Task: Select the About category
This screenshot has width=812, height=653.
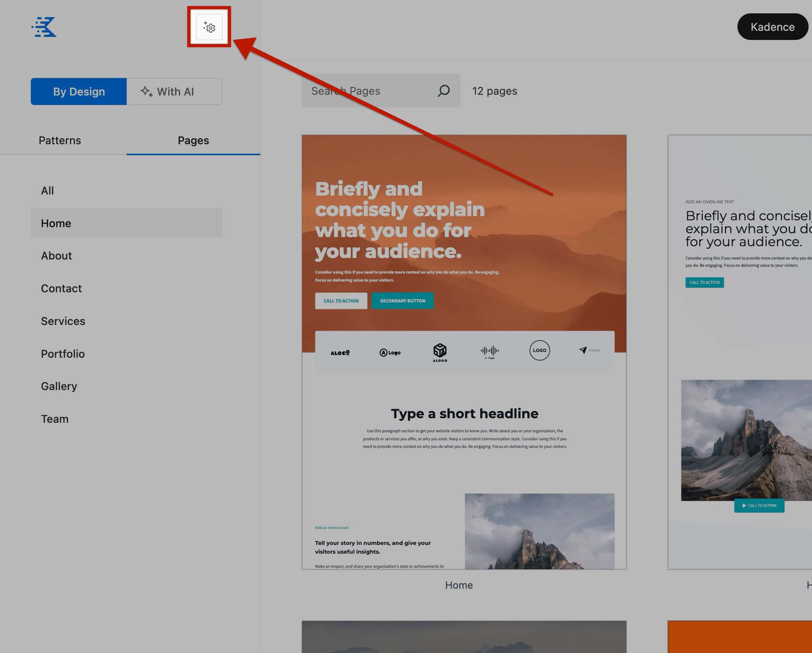Action: pyautogui.click(x=56, y=255)
